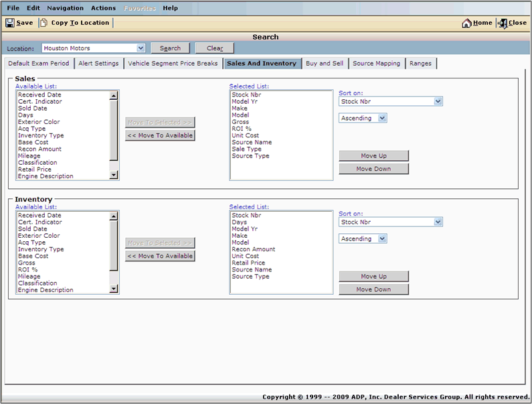The height and width of the screenshot is (404, 532).
Task: Select Received Date in Sales available list
Action: pos(39,94)
